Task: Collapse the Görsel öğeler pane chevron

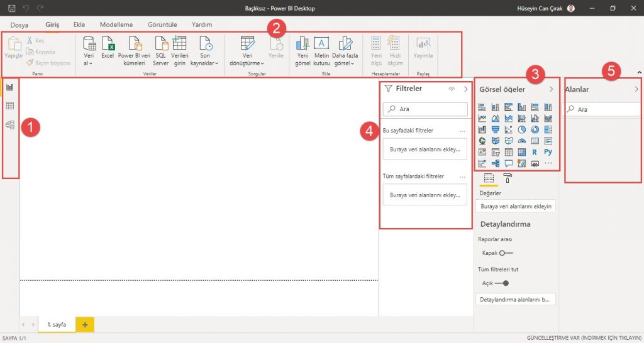Action: [551, 89]
